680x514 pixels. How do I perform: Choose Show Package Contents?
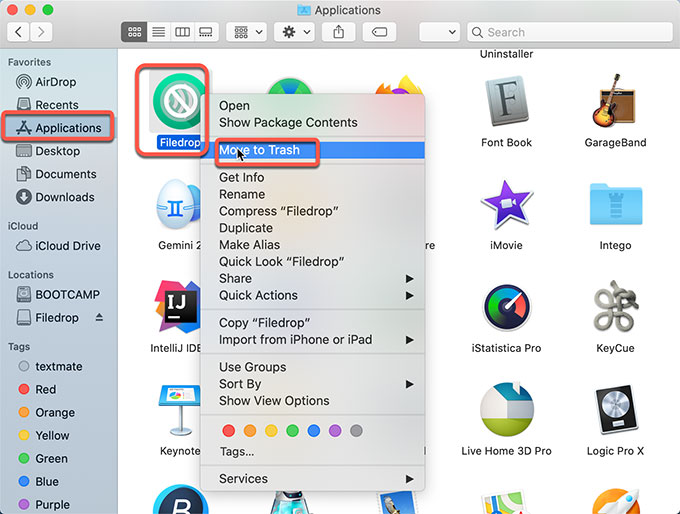pyautogui.click(x=312, y=123)
